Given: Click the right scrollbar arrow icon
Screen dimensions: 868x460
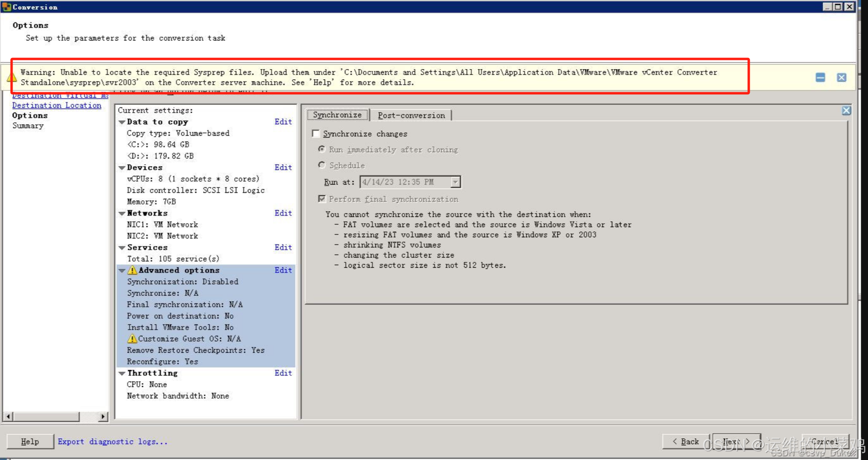Looking at the screenshot, I should (x=103, y=416).
